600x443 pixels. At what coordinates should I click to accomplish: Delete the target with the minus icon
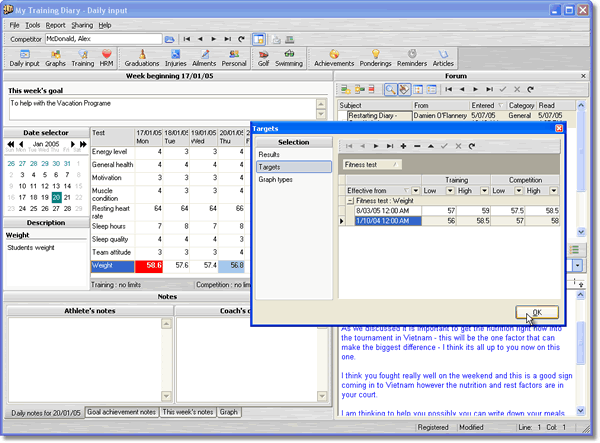tap(417, 146)
